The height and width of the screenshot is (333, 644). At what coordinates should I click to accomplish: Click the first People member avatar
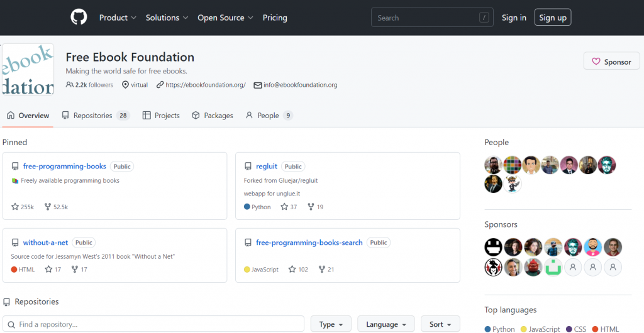493,165
